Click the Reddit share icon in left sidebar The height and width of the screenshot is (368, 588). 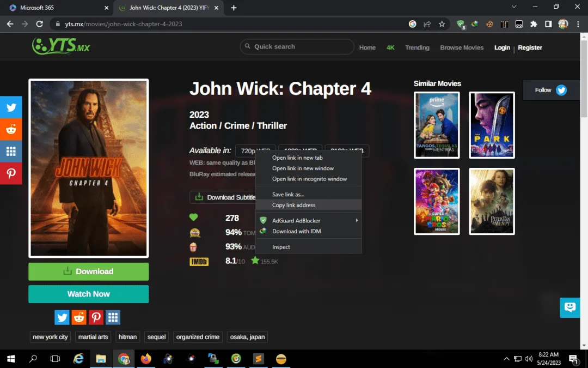(x=11, y=130)
